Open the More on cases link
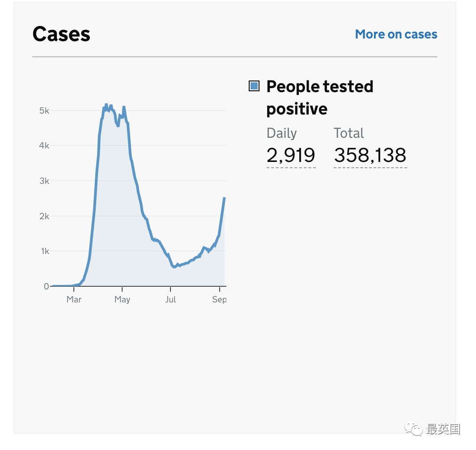Viewport: 476px width, 450px height. 396,34
